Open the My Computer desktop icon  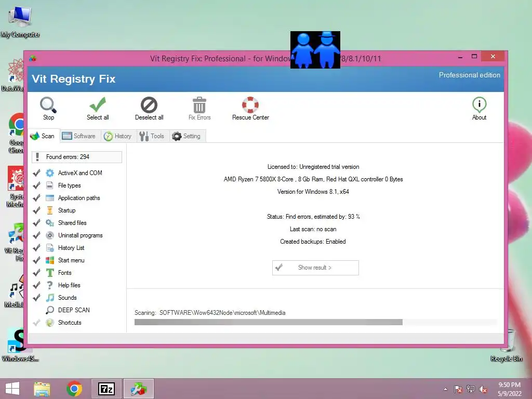coord(20,21)
